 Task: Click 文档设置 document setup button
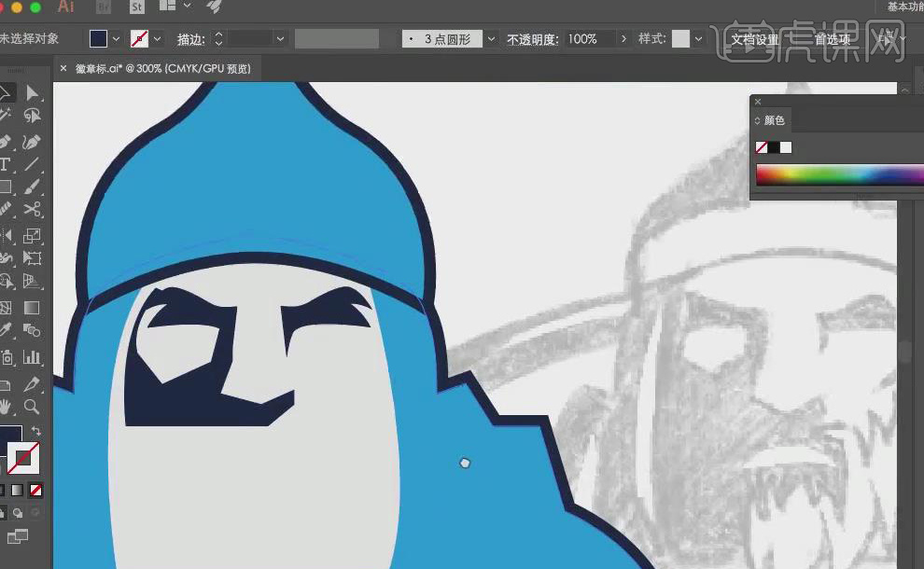pos(755,39)
